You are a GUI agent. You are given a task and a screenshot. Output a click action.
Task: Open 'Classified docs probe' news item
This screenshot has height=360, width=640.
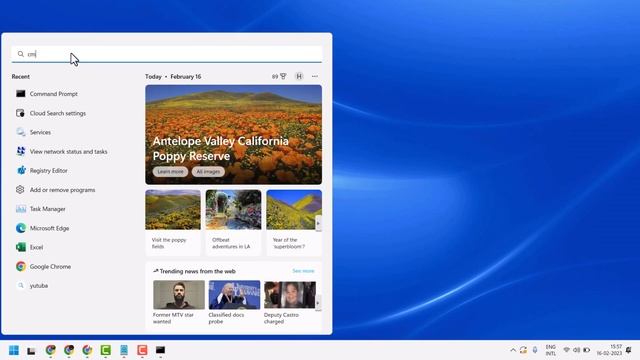(x=234, y=302)
